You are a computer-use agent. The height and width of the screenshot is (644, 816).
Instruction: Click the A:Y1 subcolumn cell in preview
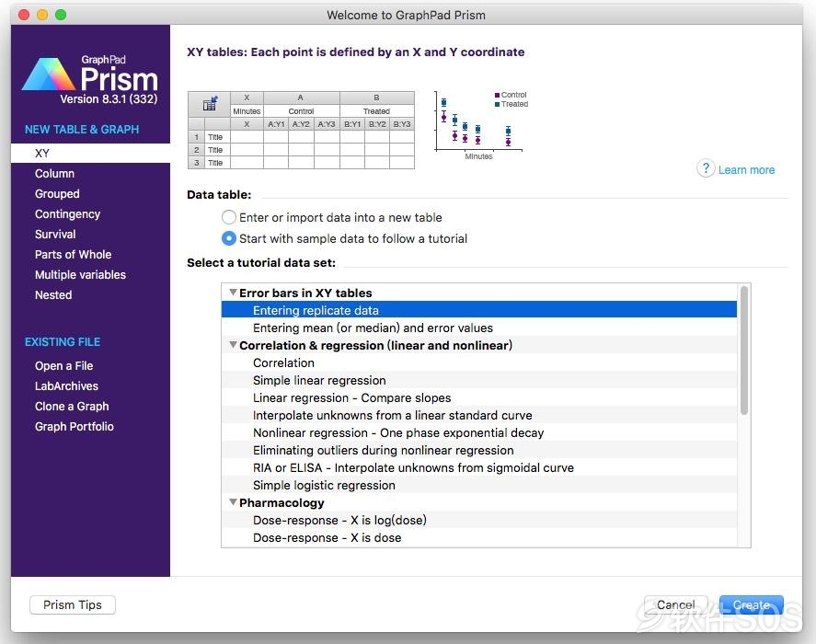276,124
